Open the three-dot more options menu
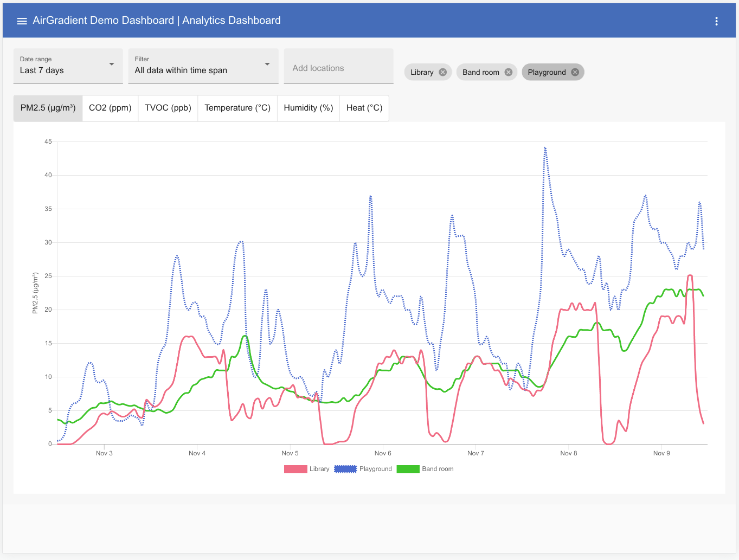Viewport: 739px width, 560px height. pos(716,21)
